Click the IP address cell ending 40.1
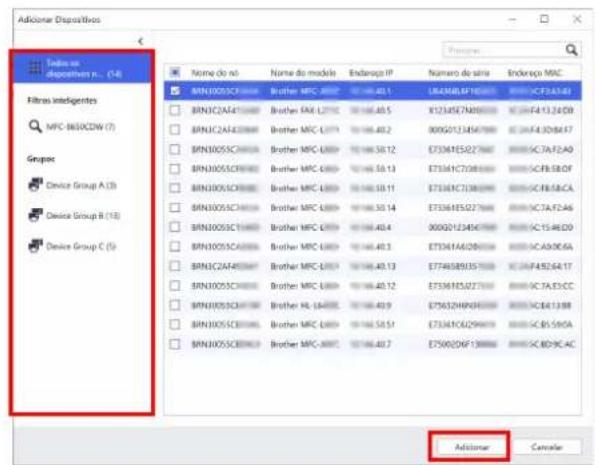Viewport: 595px width, 465px height. [370, 91]
